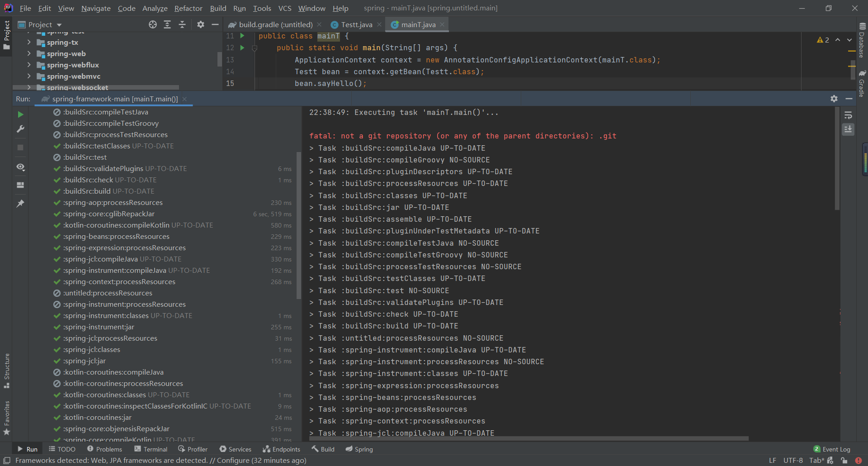Go to previous highlighted error arrow
Screen dimensions: 868x466
pos(838,40)
